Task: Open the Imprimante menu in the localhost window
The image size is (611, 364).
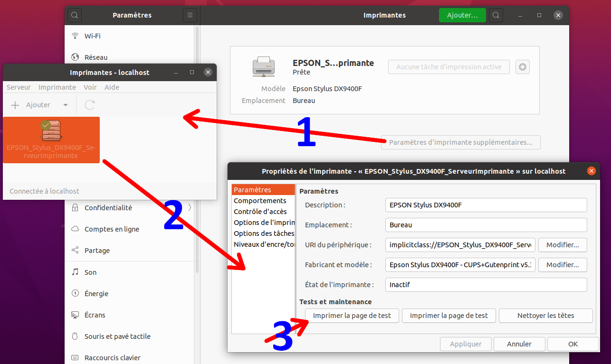Action: pos(57,87)
